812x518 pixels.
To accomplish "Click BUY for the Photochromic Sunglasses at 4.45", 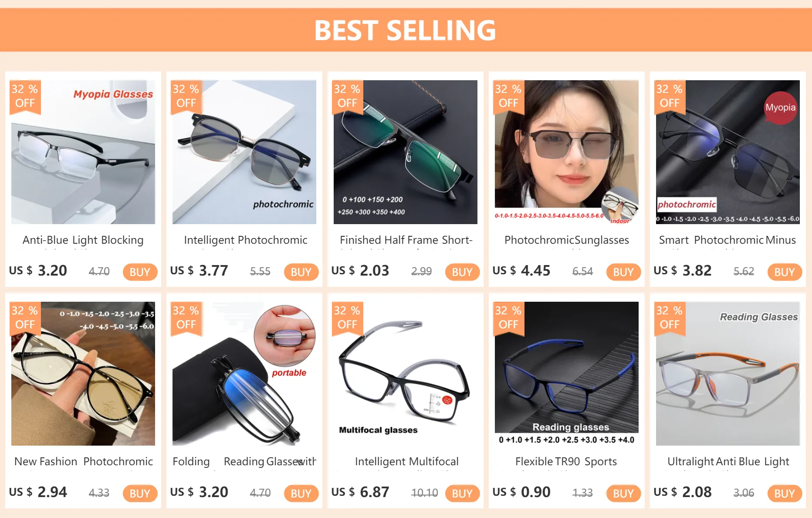I will coord(623,272).
